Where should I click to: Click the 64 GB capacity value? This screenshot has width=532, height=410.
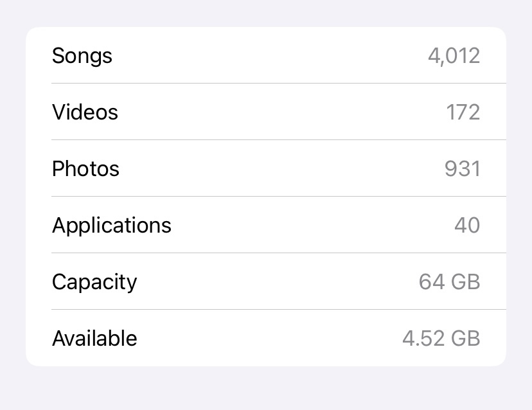[449, 282]
